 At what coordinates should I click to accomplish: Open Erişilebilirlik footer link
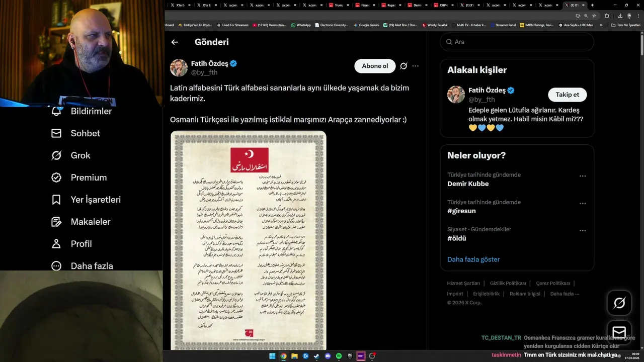coord(486,294)
